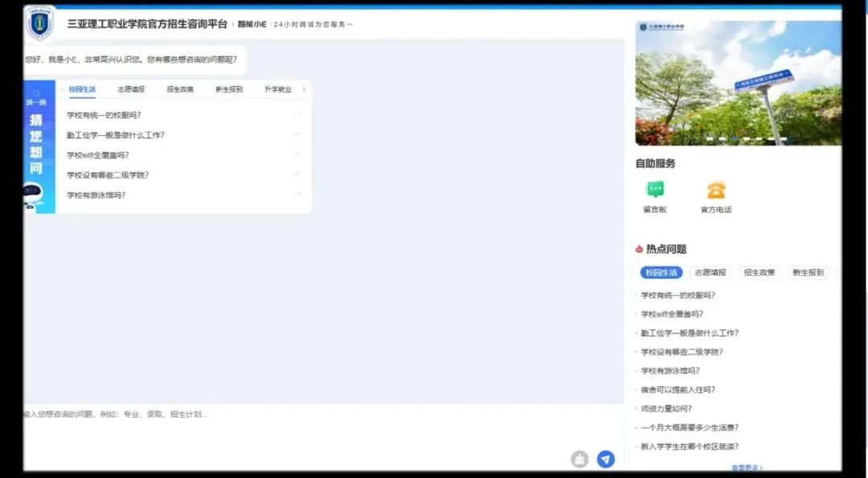The width and height of the screenshot is (868, 478).
Task: Click the 换一换 refresh icon
Action: point(36,93)
